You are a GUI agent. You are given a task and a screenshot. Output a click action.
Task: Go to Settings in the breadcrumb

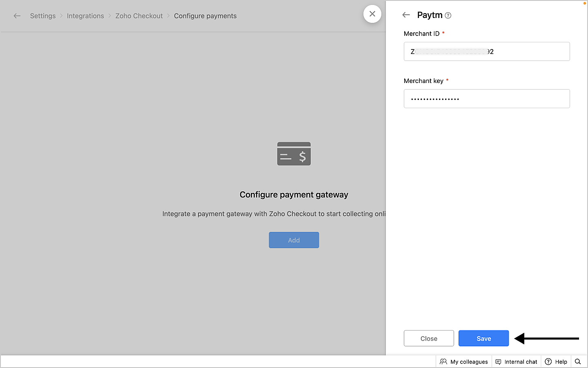[x=43, y=16]
